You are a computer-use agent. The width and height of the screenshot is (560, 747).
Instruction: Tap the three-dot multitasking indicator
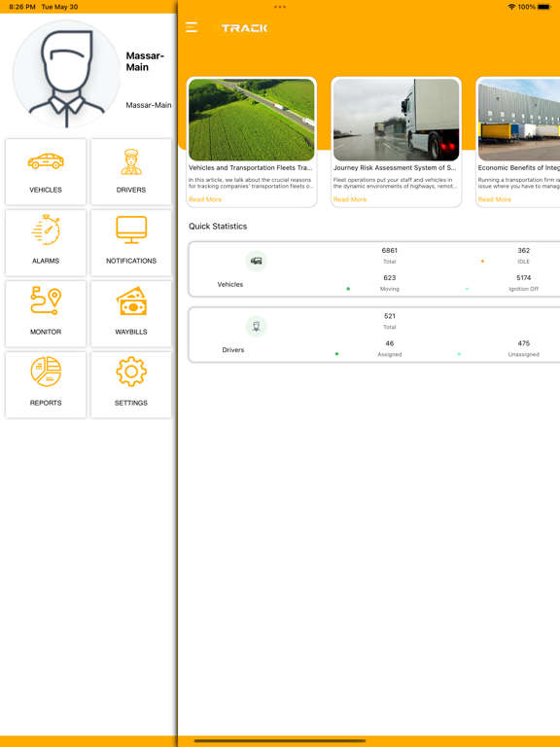280,7
